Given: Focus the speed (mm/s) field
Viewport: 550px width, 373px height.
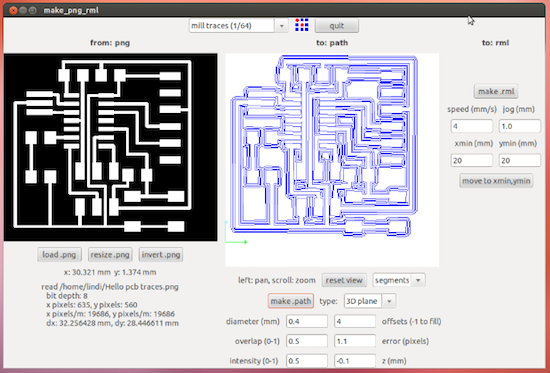Looking at the screenshot, I should pyautogui.click(x=471, y=126).
